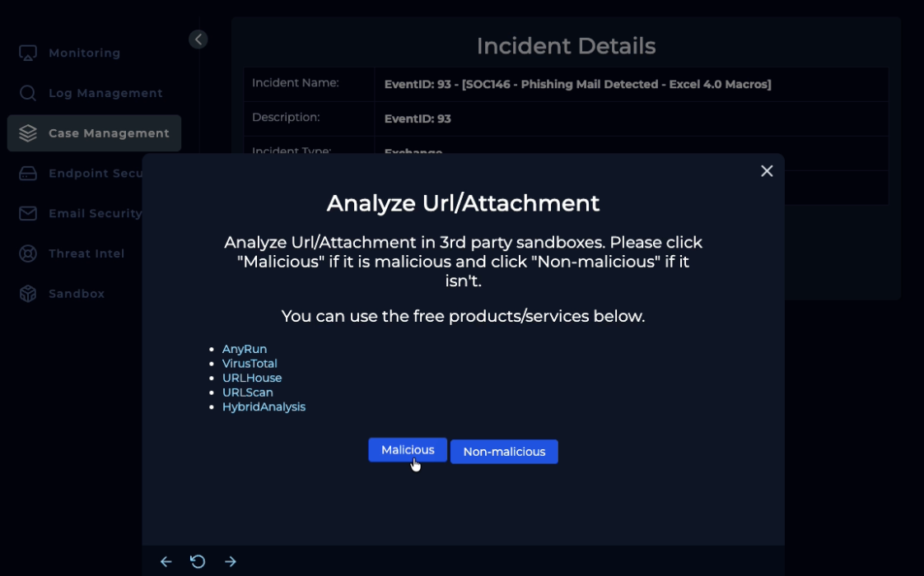Open Log Management menu item
The width and height of the screenshot is (924, 576).
click(105, 93)
